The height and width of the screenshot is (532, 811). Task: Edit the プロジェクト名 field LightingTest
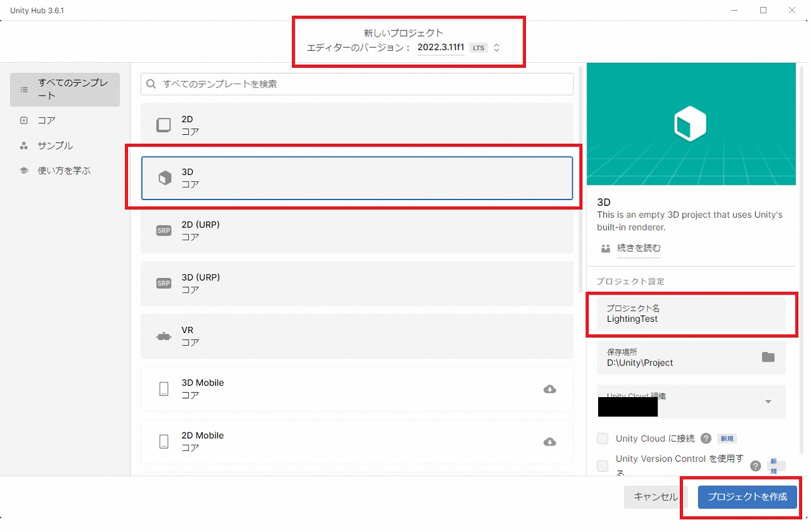click(691, 313)
